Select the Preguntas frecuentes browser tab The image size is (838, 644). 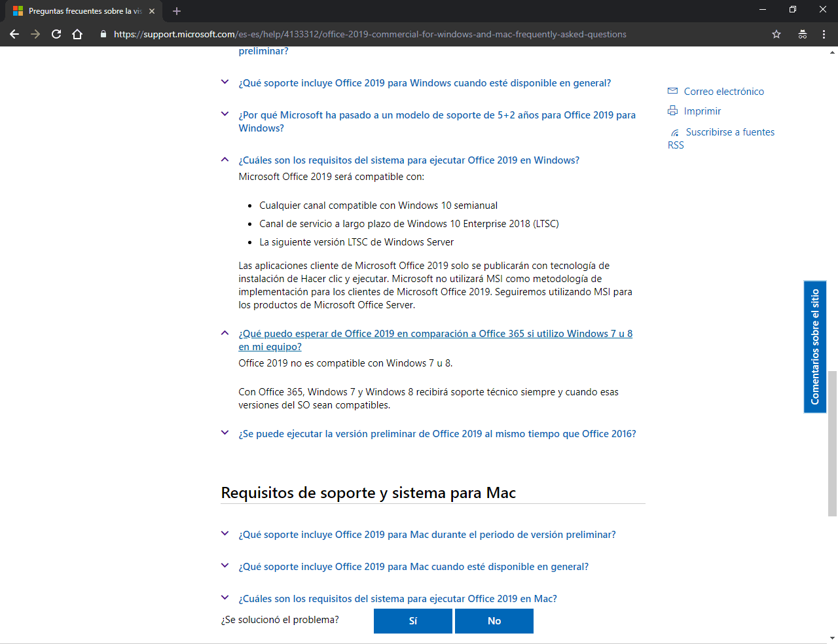coord(84,11)
